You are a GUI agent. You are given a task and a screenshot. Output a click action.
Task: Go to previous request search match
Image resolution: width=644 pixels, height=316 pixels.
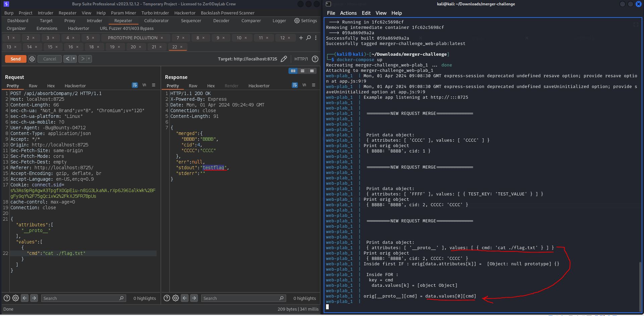click(x=24, y=298)
